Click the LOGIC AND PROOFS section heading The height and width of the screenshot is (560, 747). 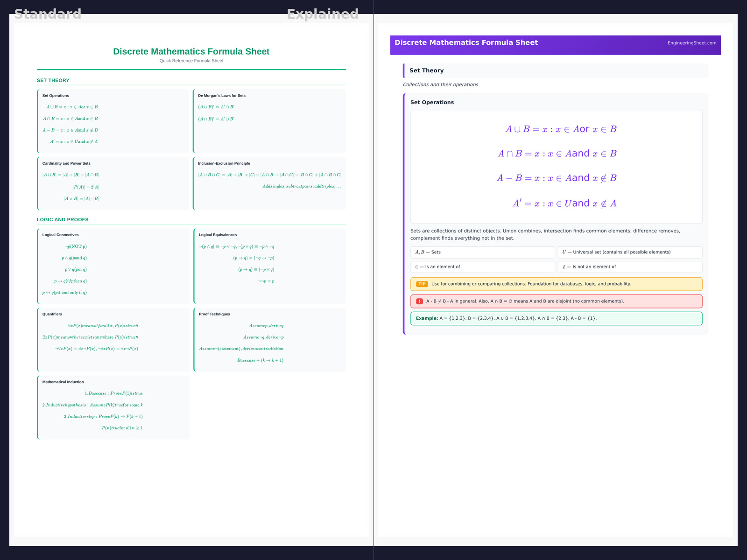[x=63, y=219]
